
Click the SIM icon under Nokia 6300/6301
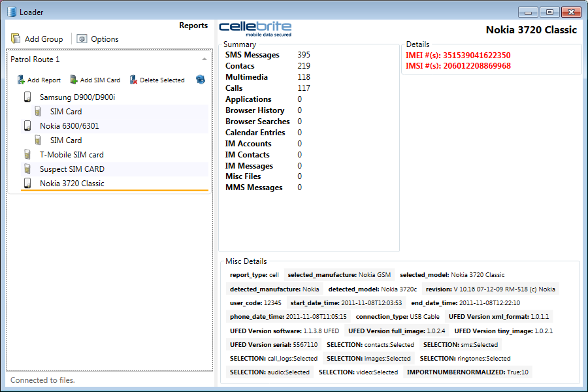pos(38,140)
